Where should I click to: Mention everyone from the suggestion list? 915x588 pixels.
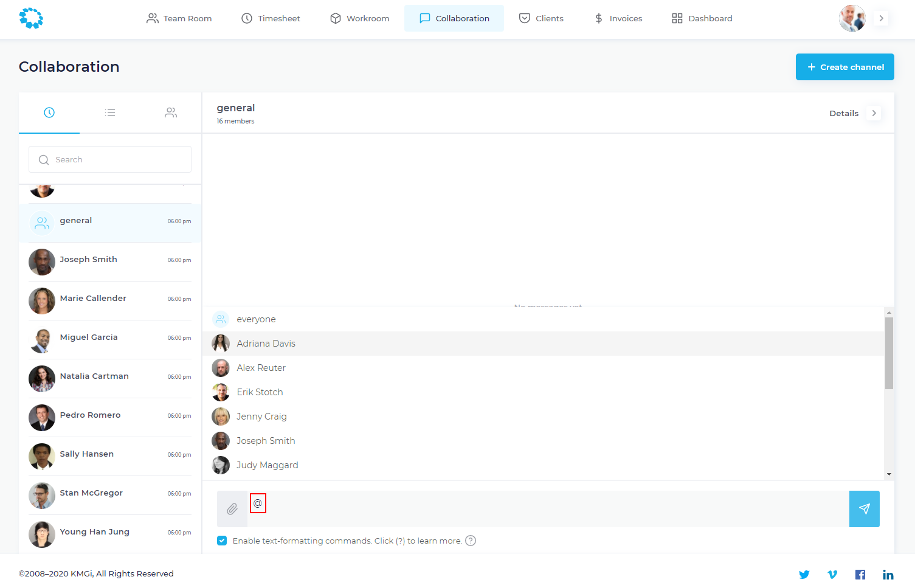pos(256,319)
